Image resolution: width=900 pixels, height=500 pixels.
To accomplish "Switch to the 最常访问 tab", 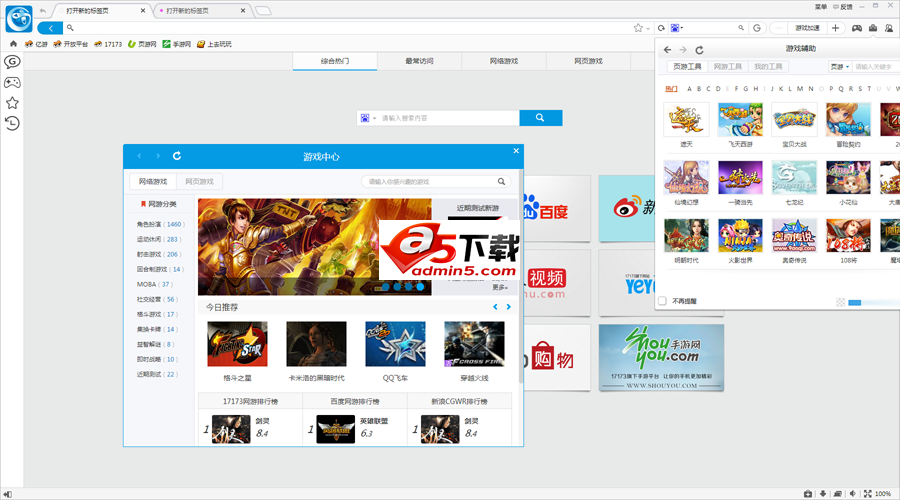I will tap(419, 61).
